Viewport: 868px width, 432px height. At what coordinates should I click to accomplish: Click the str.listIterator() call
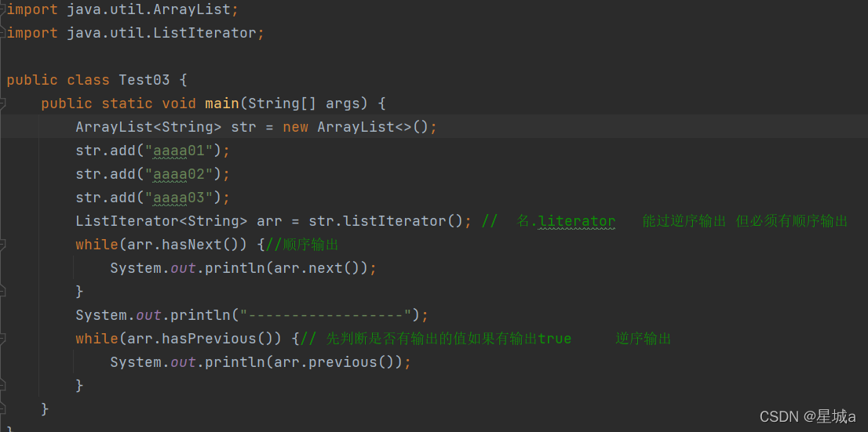click(385, 221)
